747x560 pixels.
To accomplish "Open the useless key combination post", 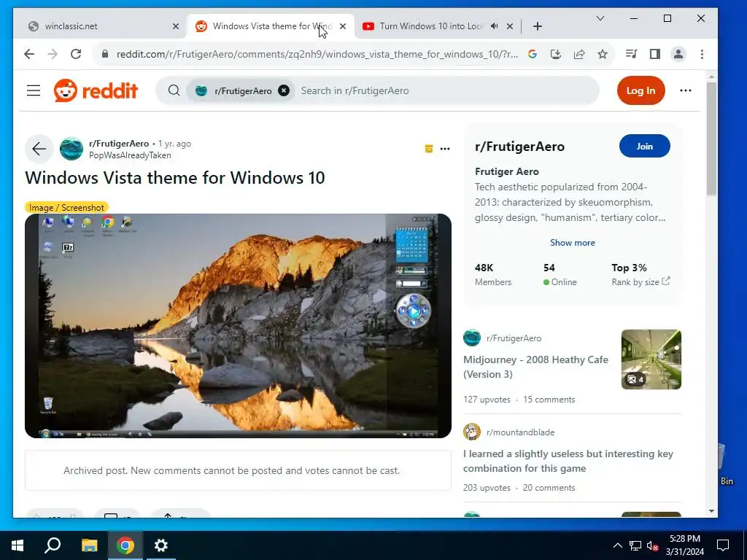I will [568, 461].
